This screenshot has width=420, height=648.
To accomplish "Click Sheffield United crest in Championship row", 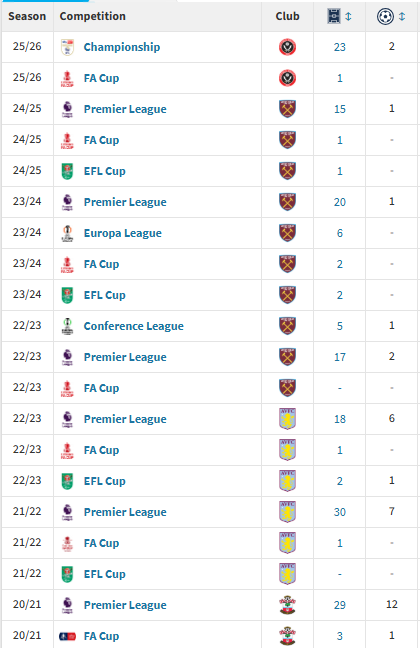I will pyautogui.click(x=287, y=47).
